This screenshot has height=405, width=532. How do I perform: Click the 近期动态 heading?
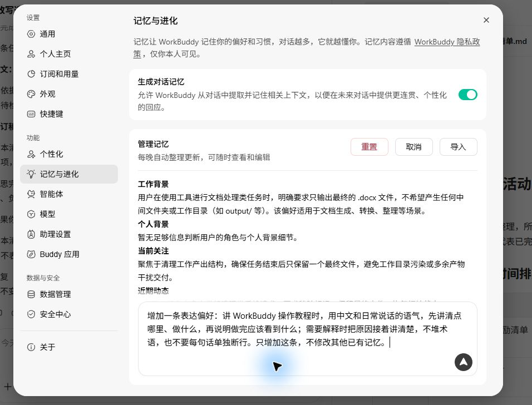pos(153,291)
